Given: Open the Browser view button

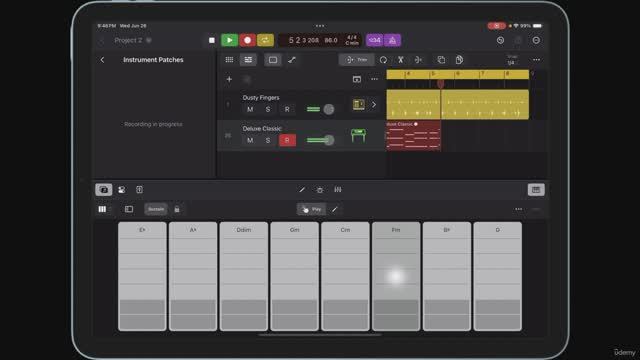Looking at the screenshot, I should (x=104, y=190).
